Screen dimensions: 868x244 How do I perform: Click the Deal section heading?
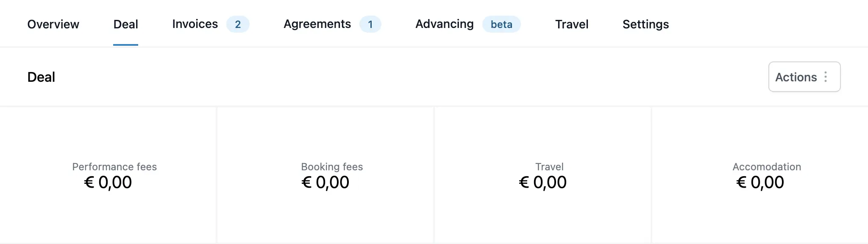click(41, 77)
